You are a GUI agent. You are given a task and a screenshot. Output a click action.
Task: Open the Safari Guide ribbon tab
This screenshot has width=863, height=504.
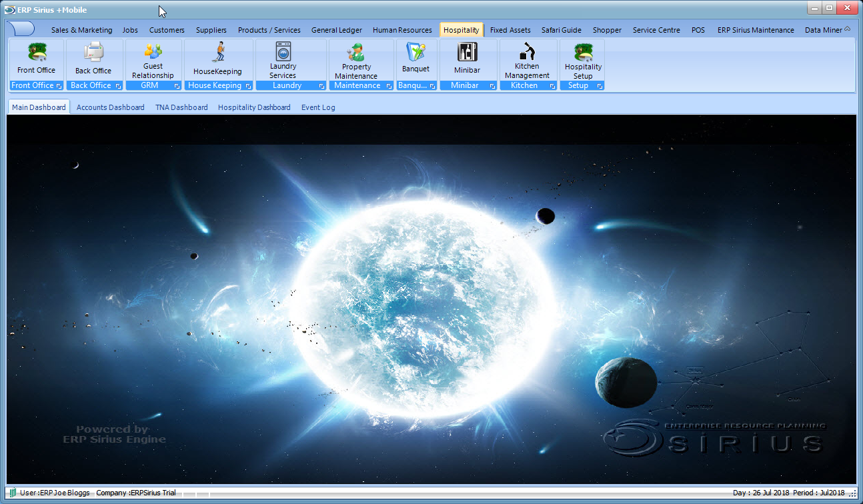[562, 30]
